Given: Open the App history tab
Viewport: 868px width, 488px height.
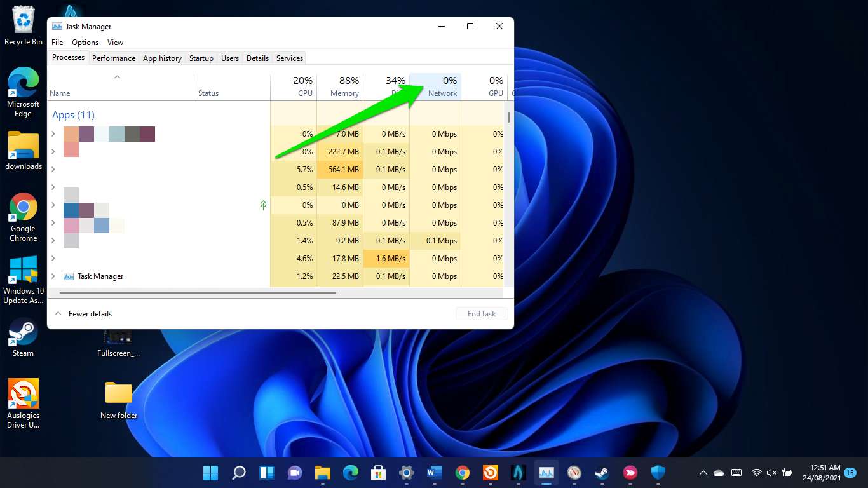Looking at the screenshot, I should (162, 58).
